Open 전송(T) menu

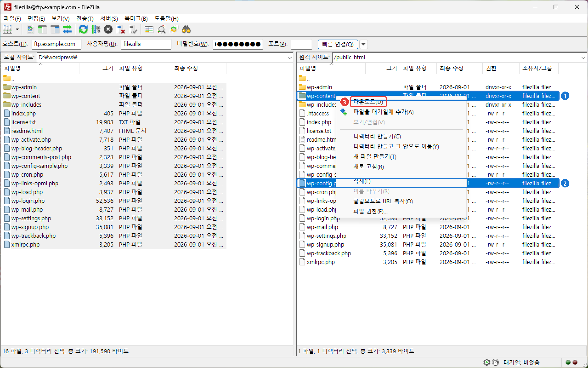pyautogui.click(x=85, y=18)
